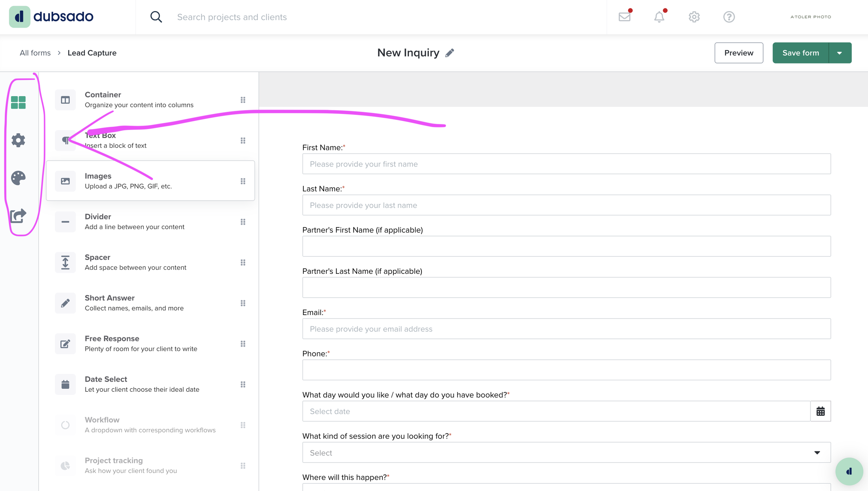Click the drag handle for Short Answer
The image size is (868, 491).
243,303
